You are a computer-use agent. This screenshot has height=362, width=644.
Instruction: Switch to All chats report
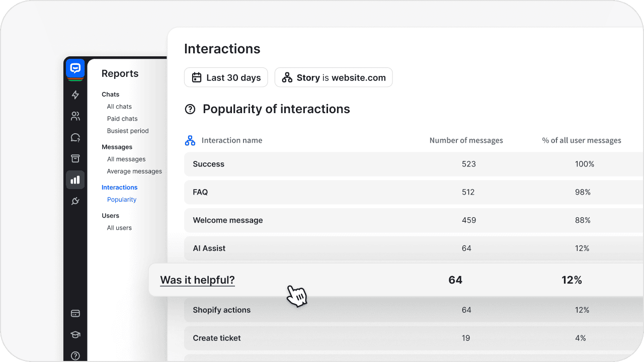click(119, 106)
